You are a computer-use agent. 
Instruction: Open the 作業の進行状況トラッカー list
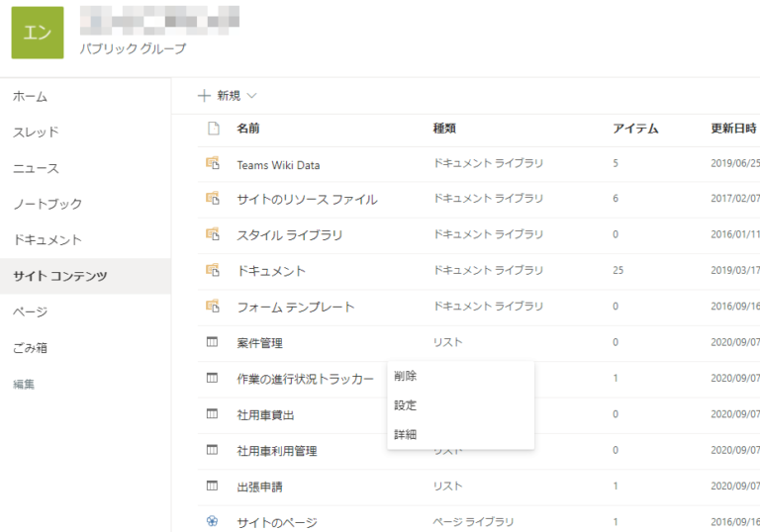tap(305, 379)
